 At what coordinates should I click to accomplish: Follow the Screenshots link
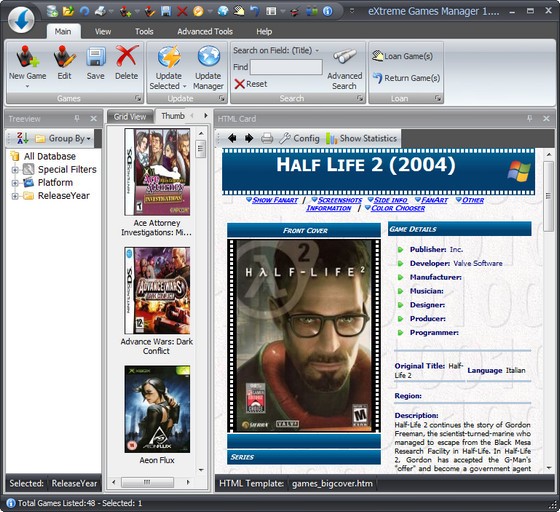coord(340,200)
